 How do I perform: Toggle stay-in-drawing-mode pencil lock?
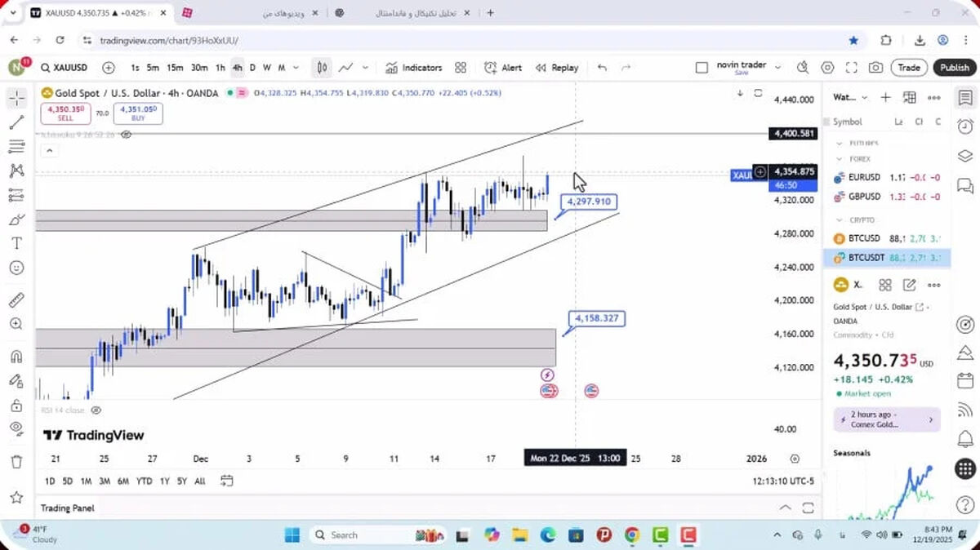click(x=16, y=381)
